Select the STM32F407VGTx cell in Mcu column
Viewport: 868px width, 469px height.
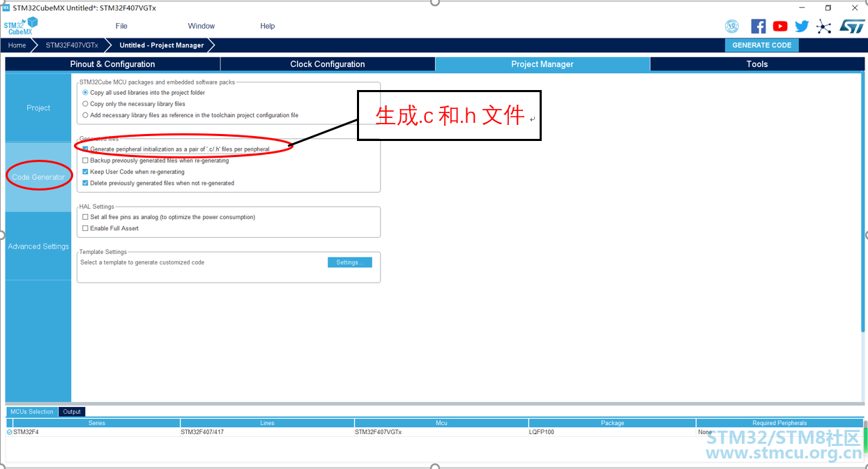(x=441, y=432)
